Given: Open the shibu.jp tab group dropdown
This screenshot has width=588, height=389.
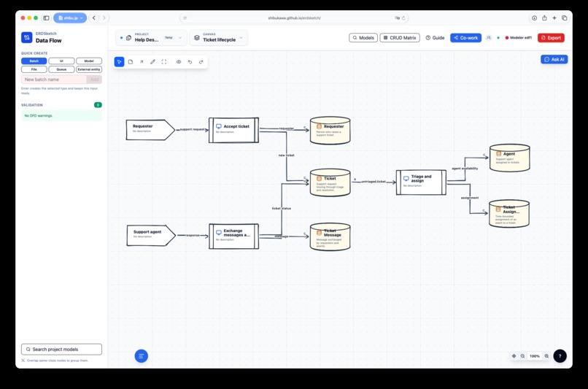Looking at the screenshot, I should click(70, 18).
